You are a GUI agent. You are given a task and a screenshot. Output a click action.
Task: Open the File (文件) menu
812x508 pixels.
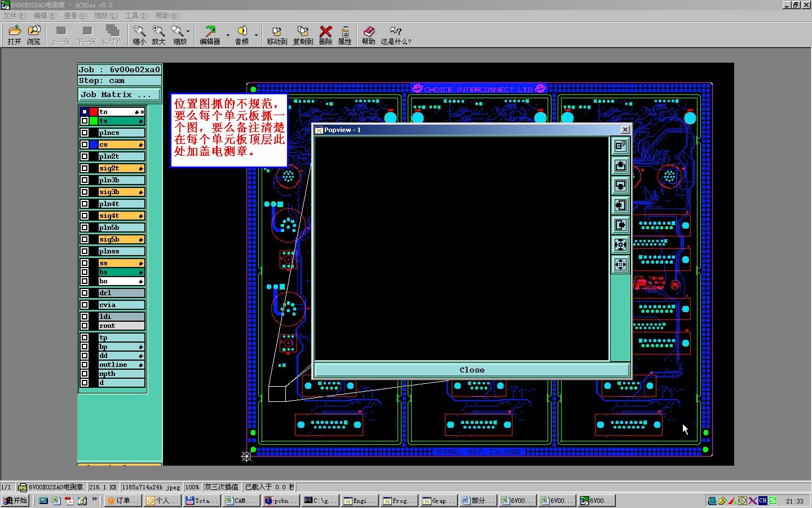pyautogui.click(x=14, y=16)
